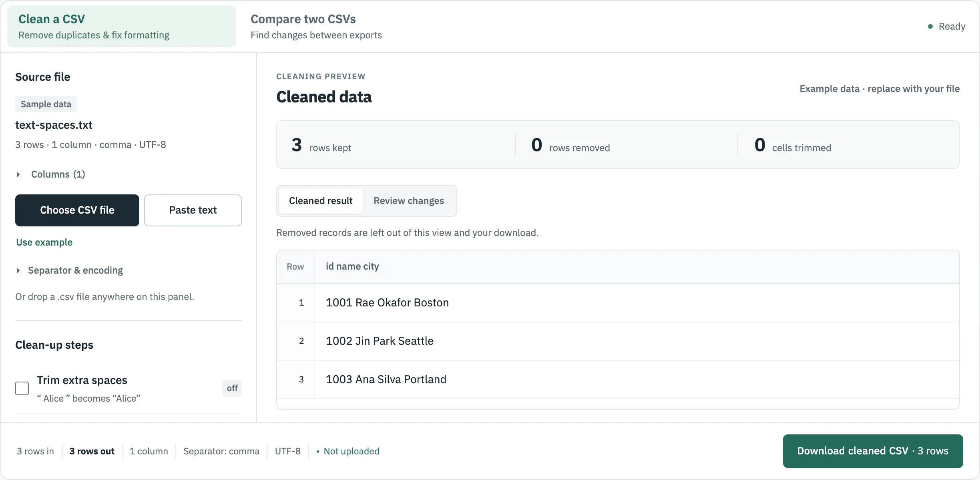The width and height of the screenshot is (980, 480).
Task: Download cleaned CSV with 3 rows
Action: click(x=873, y=451)
